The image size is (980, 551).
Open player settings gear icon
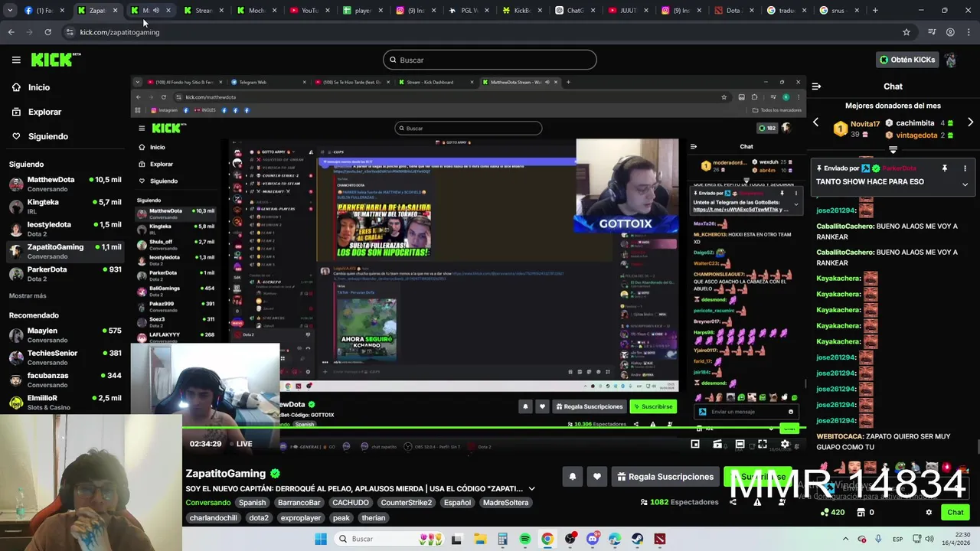(x=785, y=444)
